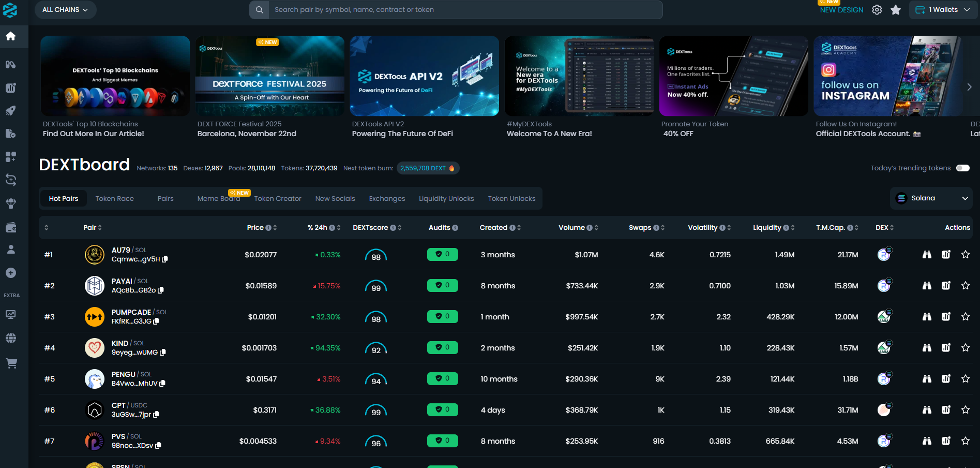Expand the 1 Wallets dropdown
This screenshot has width=980, height=468.
(943, 10)
